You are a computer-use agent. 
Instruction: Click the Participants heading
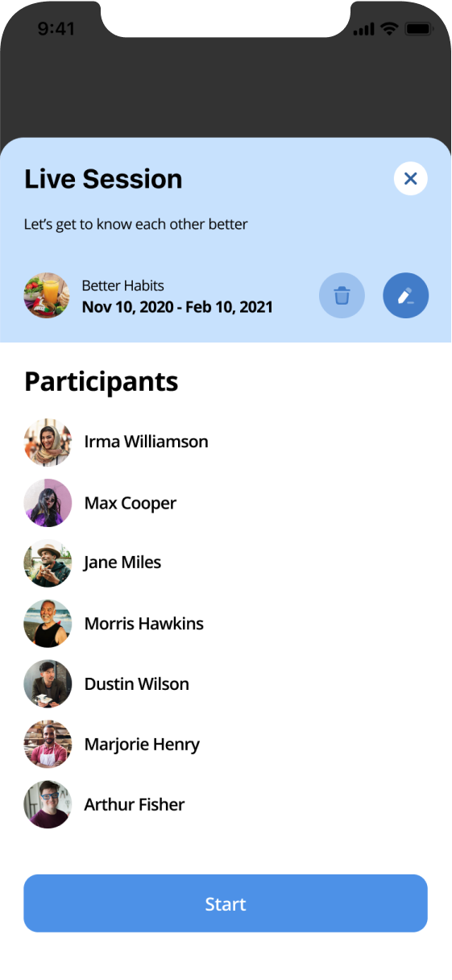(102, 381)
